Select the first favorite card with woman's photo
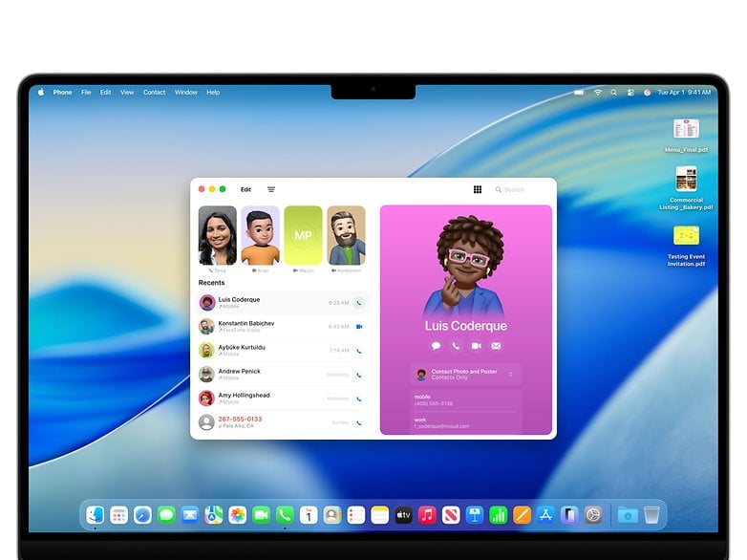This screenshot has width=747, height=560. tap(217, 235)
